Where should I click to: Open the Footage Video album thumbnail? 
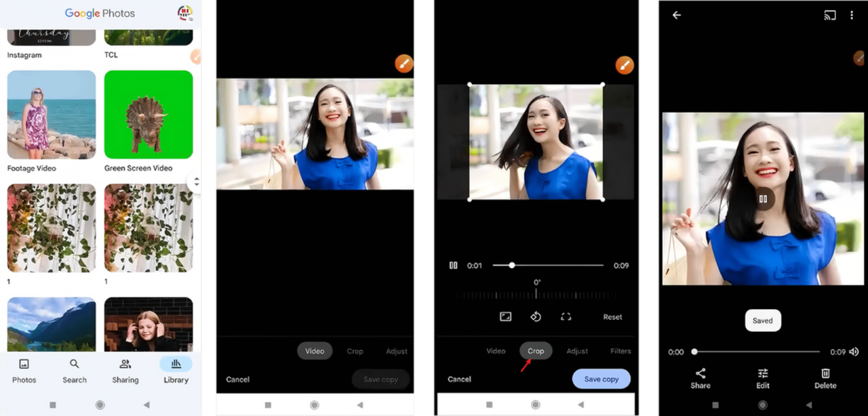click(52, 115)
